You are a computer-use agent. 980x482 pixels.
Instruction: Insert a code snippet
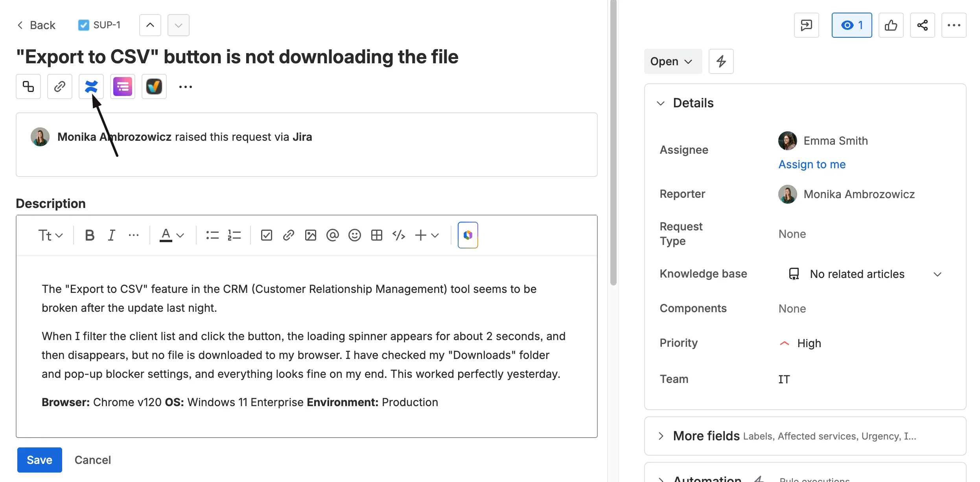coord(399,235)
